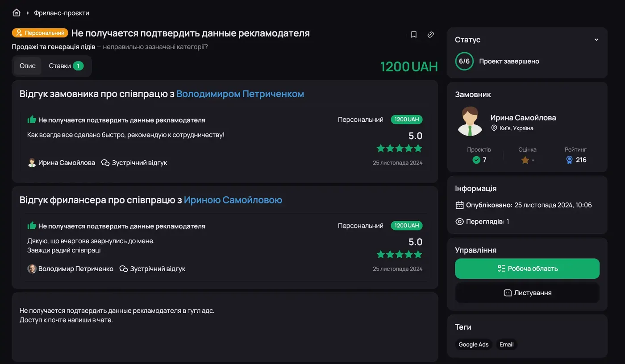Image resolution: width=625 pixels, height=364 pixels.
Task: Click the client's large avatar picture
Action: [470, 121]
